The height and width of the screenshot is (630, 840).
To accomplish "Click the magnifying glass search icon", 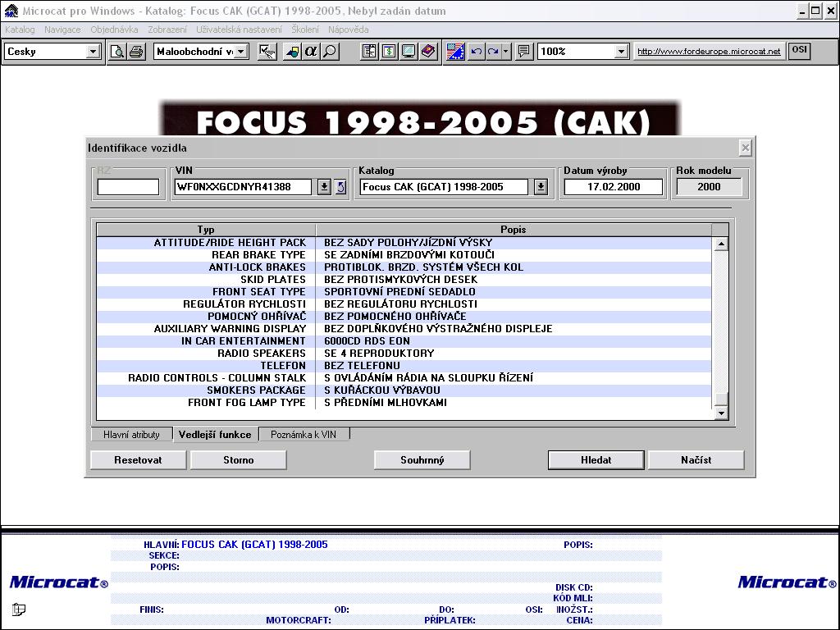I will coord(330,52).
